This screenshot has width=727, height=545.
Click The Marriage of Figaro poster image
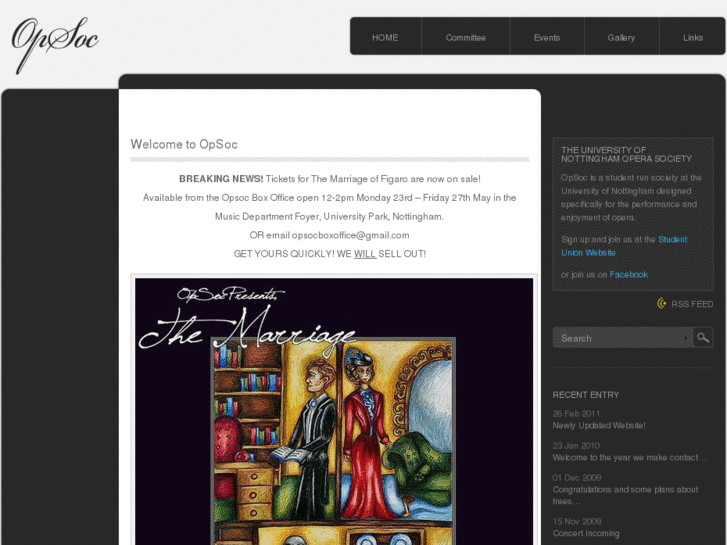334,411
